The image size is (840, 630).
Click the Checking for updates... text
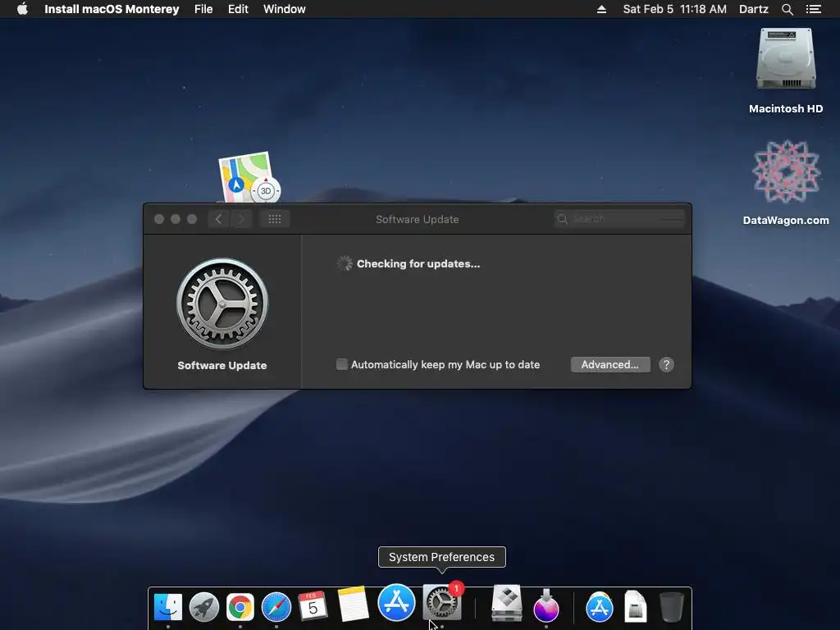click(x=418, y=263)
